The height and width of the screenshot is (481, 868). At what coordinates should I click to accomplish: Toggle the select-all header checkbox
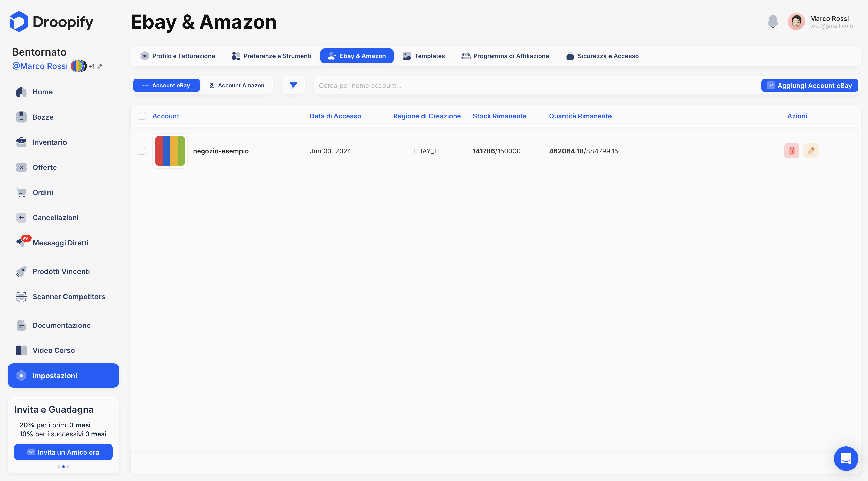click(142, 116)
